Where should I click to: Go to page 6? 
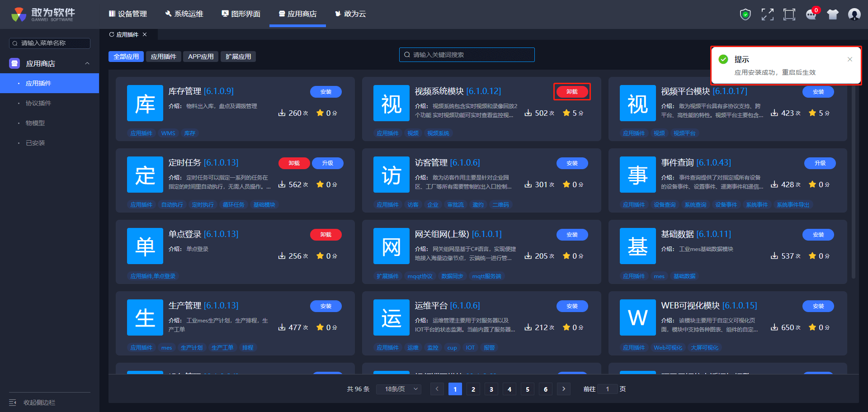546,389
